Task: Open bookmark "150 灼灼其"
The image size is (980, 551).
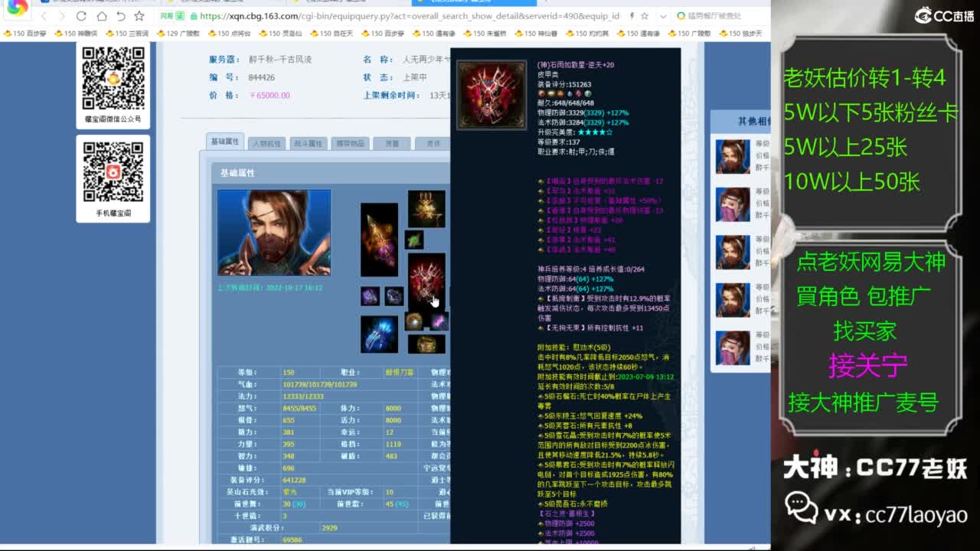Action: coord(587,34)
